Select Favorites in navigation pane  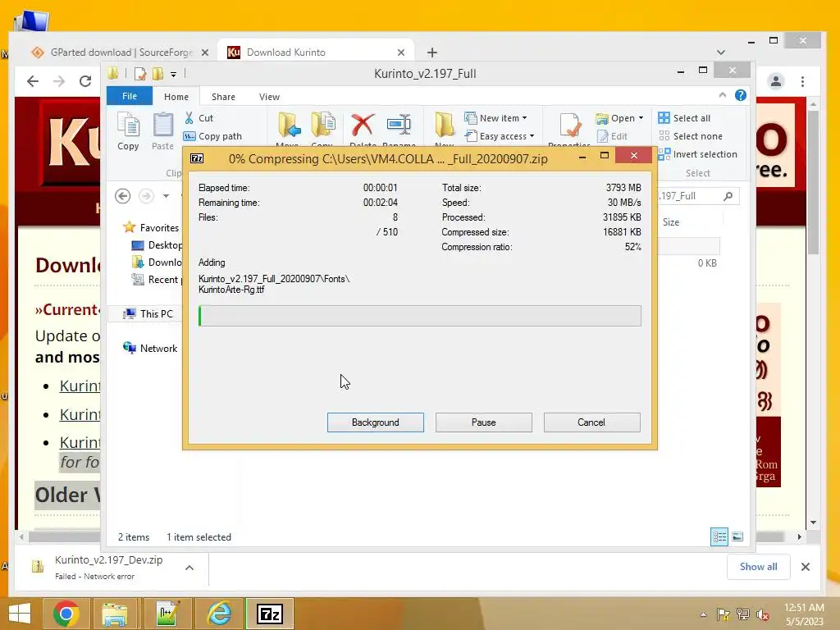coord(151,228)
